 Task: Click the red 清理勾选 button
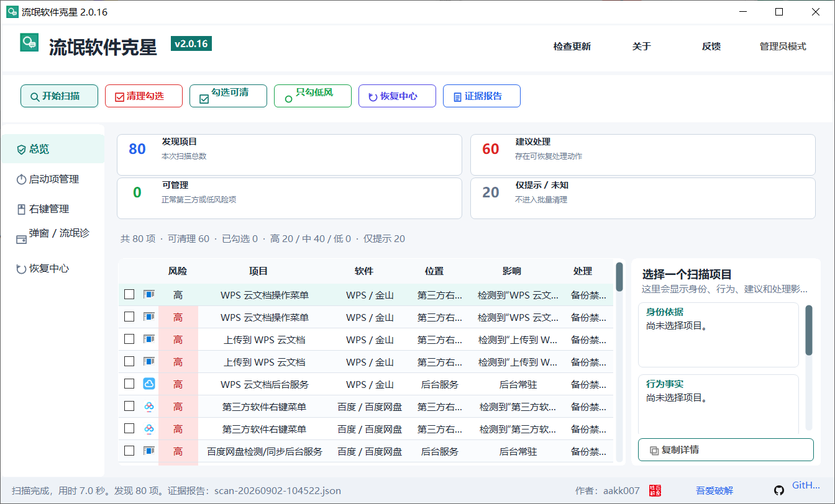144,96
